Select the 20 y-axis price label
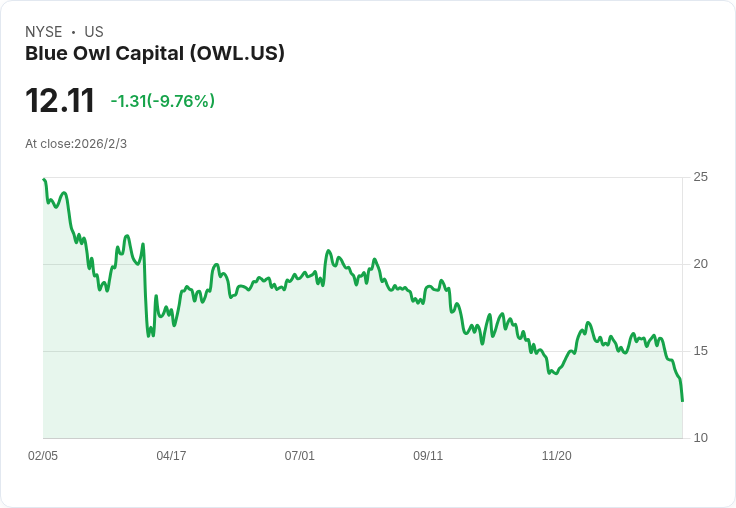Viewport: 736px width, 508px height. pos(700,264)
